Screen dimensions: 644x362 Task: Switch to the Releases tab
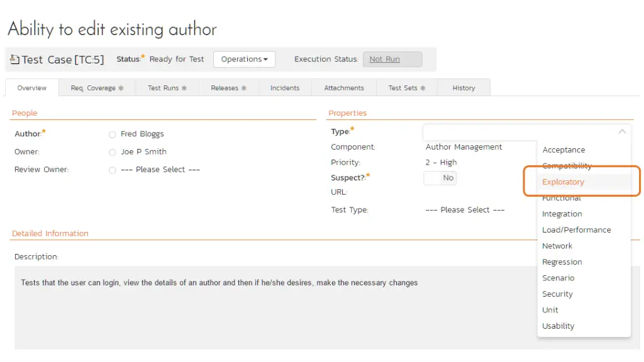(x=229, y=88)
